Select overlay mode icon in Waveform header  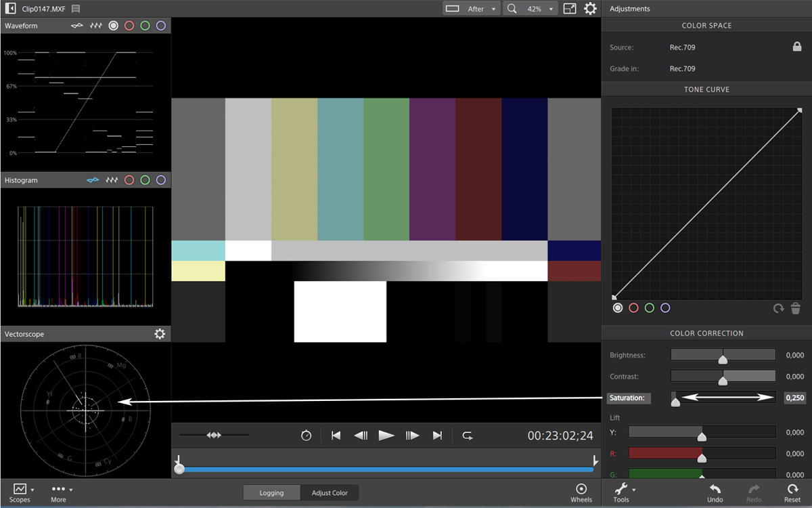[x=78, y=26]
